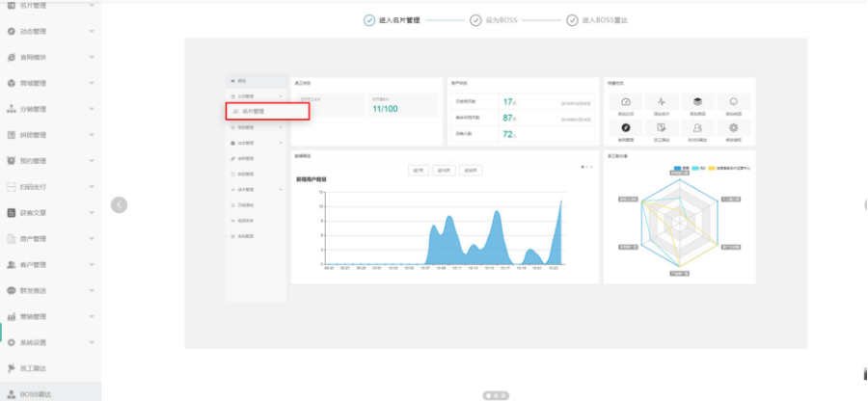The image size is (868, 402).
Task: Expand the 官网模块 menu arrow
Action: [x=92, y=58]
